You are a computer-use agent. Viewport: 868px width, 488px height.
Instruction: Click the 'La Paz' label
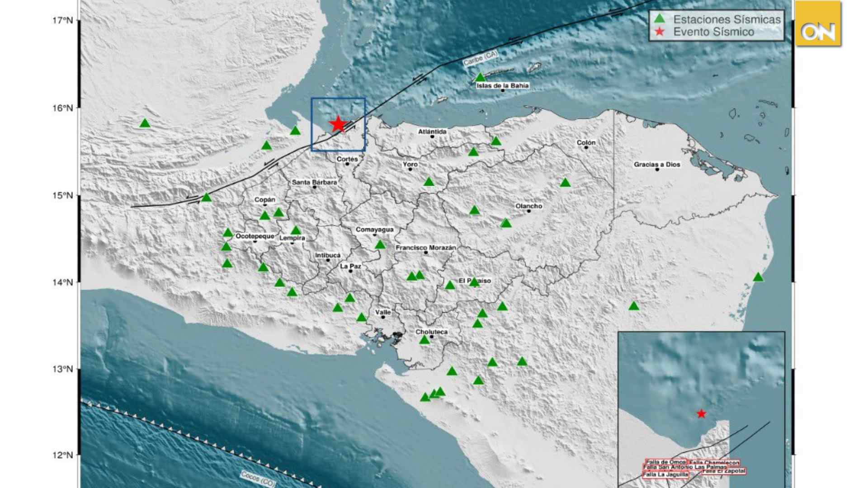[350, 267]
